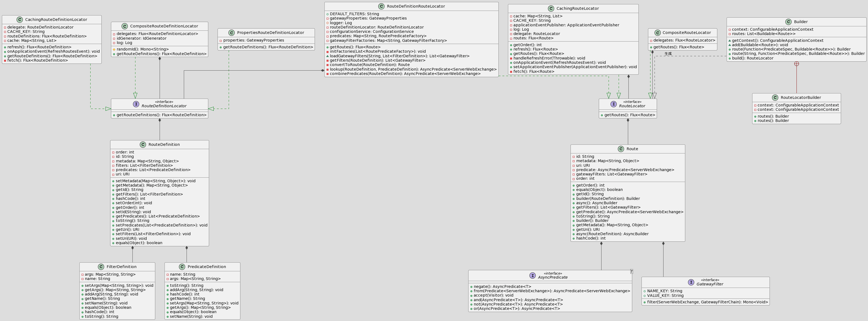Click the circled-plus nesting symbol under Builder
868x321 pixels.
796,64
